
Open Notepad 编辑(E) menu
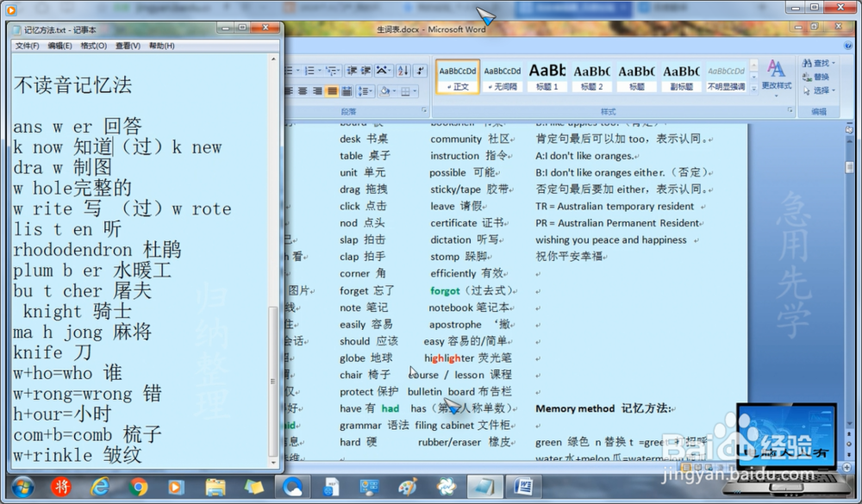59,46
